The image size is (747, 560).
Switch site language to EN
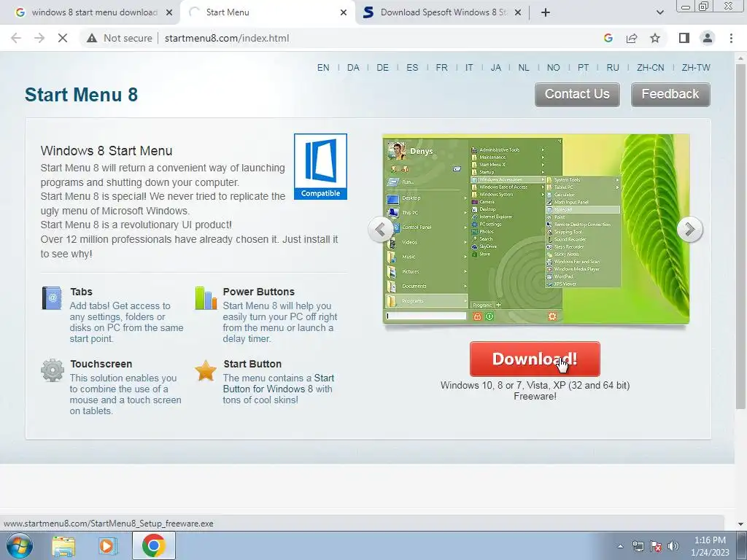pyautogui.click(x=323, y=68)
